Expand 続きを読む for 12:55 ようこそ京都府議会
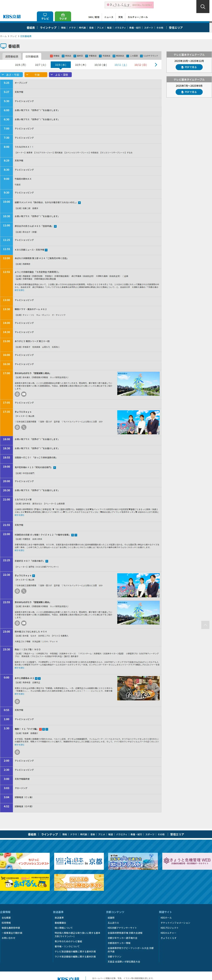Viewport: 212px width, 980px height. (19, 290)
